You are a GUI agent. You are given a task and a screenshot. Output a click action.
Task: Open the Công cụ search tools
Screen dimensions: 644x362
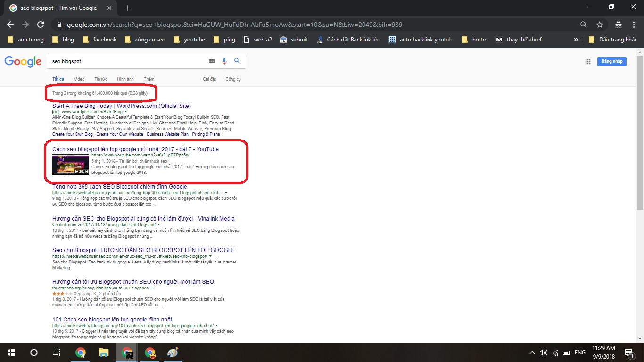pos(233,79)
